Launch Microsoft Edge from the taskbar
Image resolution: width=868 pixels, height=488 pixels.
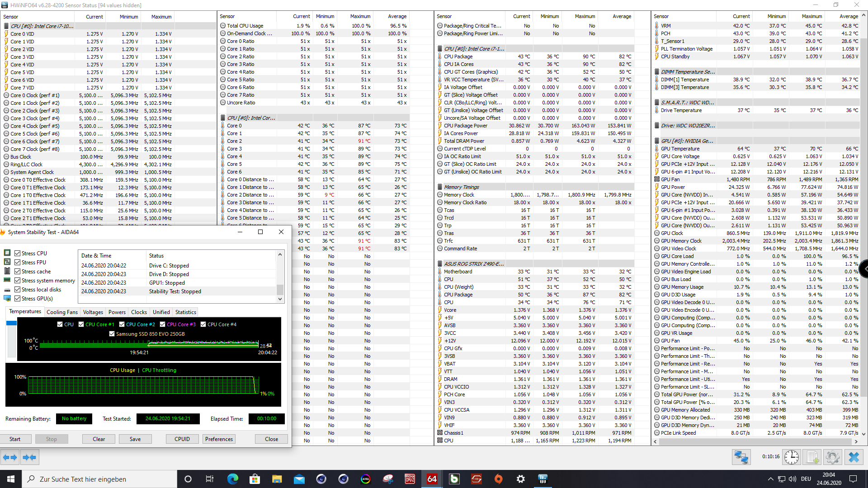click(x=232, y=479)
